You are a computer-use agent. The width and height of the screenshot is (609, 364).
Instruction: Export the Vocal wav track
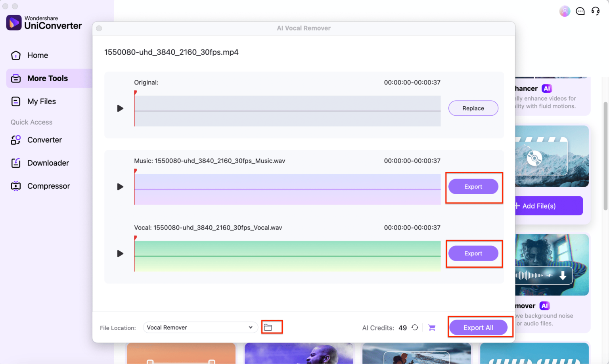pos(473,253)
